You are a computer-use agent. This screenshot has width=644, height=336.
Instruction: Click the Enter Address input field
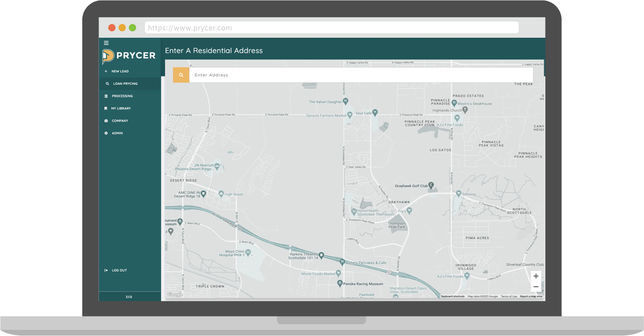pos(360,75)
